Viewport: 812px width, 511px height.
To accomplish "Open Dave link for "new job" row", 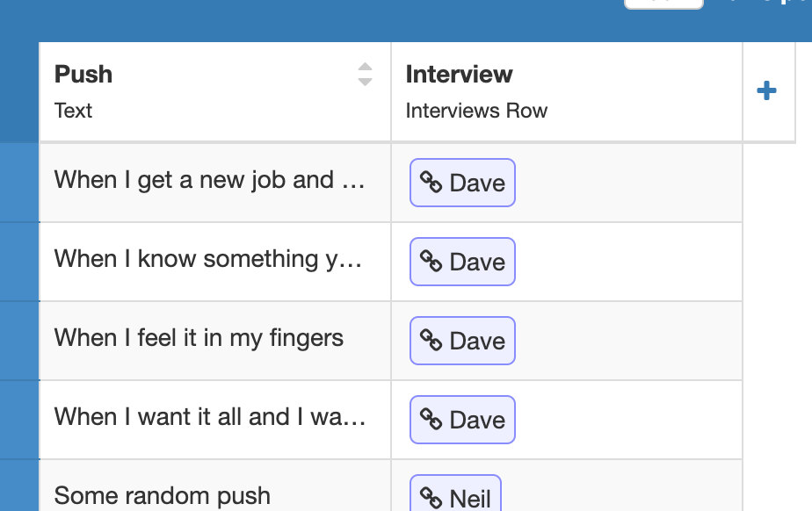I will [x=477, y=183].
